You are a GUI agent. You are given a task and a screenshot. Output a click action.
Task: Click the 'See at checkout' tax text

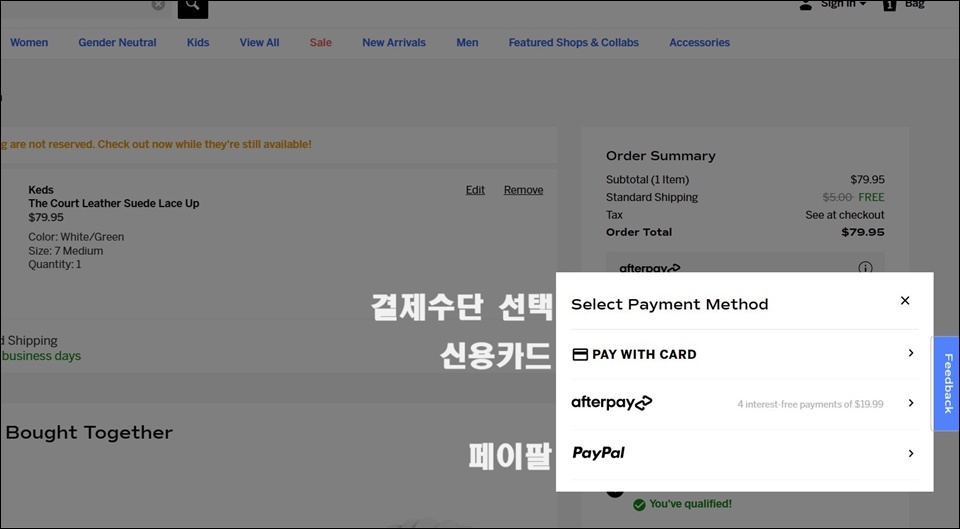pos(845,215)
